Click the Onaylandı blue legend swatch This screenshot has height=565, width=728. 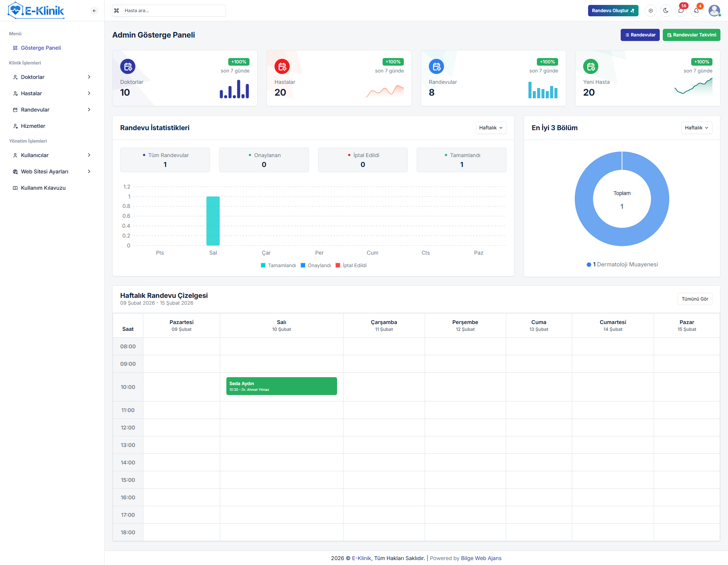click(303, 265)
